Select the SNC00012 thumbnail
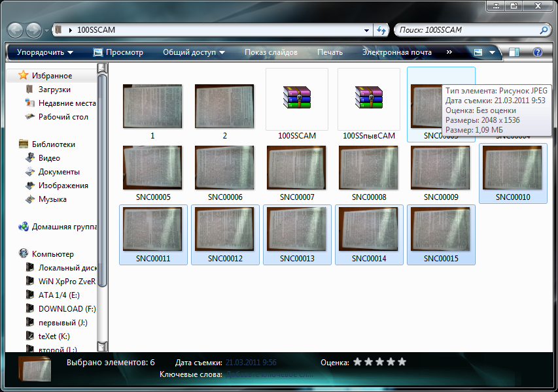The image size is (558, 392). [x=224, y=229]
